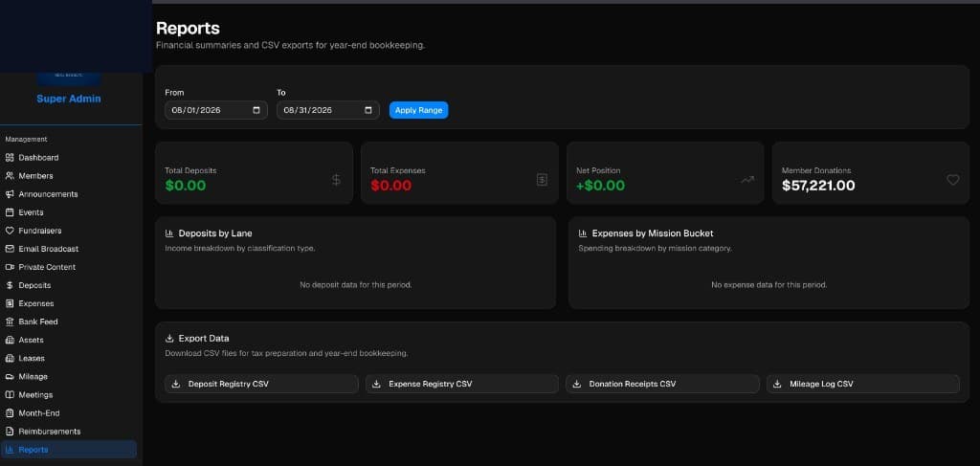The height and width of the screenshot is (466, 980).
Task: Open the From date calendar picker icon
Action: point(256,110)
